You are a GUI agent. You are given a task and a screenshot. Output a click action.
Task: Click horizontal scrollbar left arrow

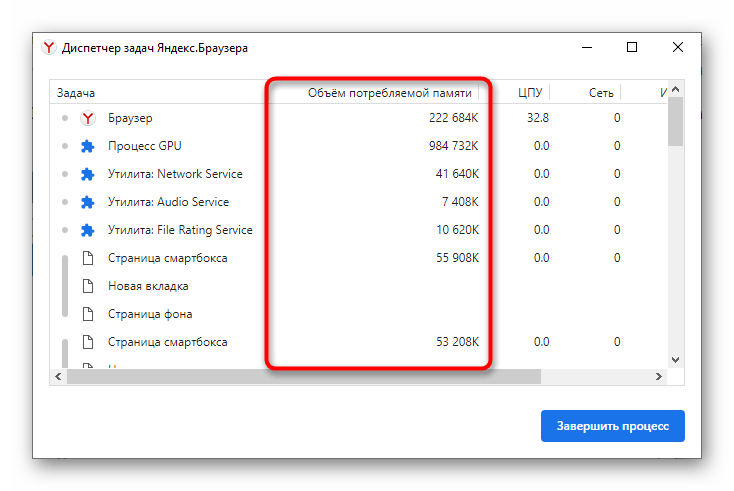pos(58,376)
